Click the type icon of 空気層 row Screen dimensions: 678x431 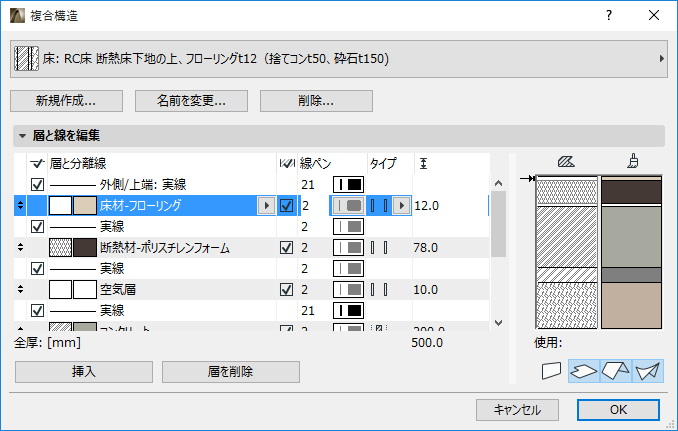click(x=379, y=290)
